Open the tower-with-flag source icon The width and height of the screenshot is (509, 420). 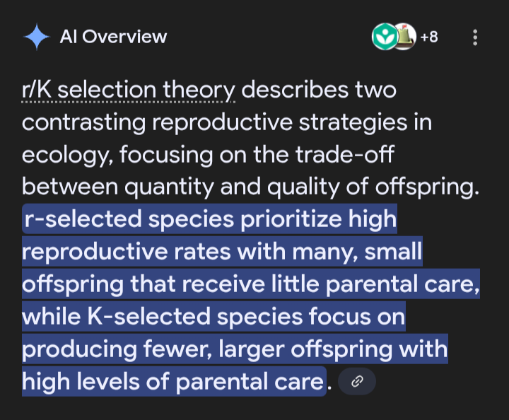[x=404, y=37]
